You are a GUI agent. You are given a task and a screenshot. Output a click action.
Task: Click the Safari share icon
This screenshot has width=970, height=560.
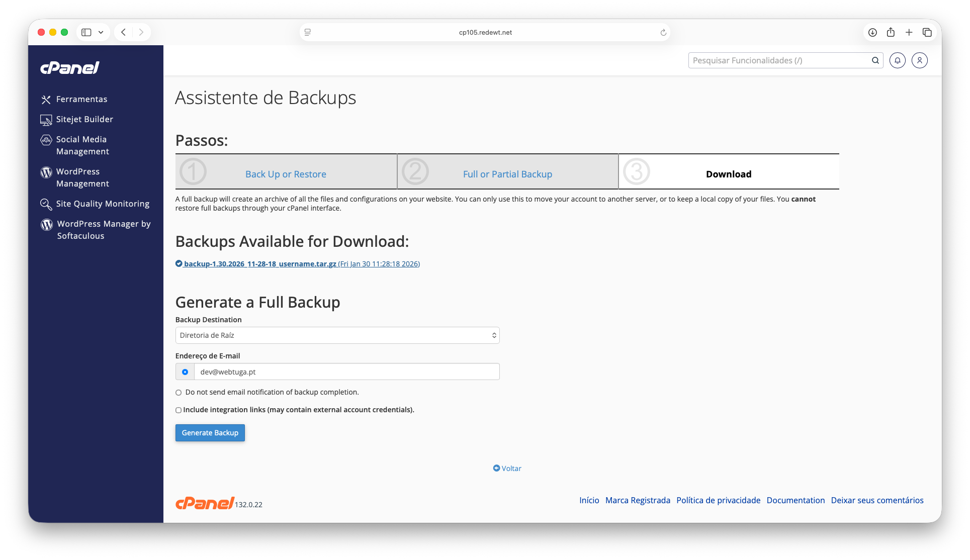891,32
